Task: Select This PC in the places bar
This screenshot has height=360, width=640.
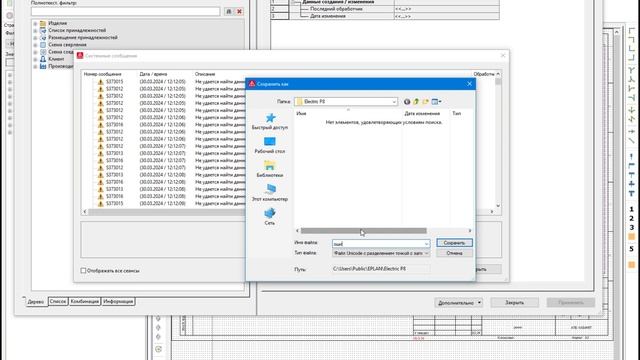Action: point(270,193)
